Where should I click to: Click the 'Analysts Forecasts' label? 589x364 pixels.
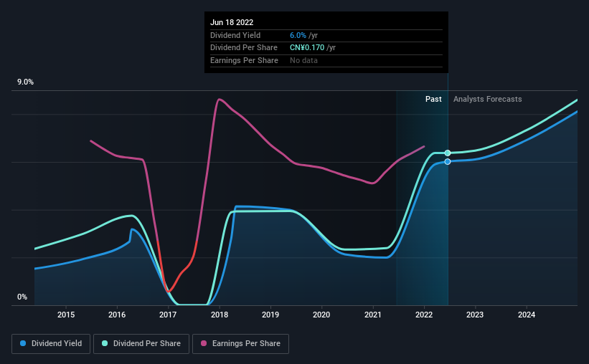(488, 99)
